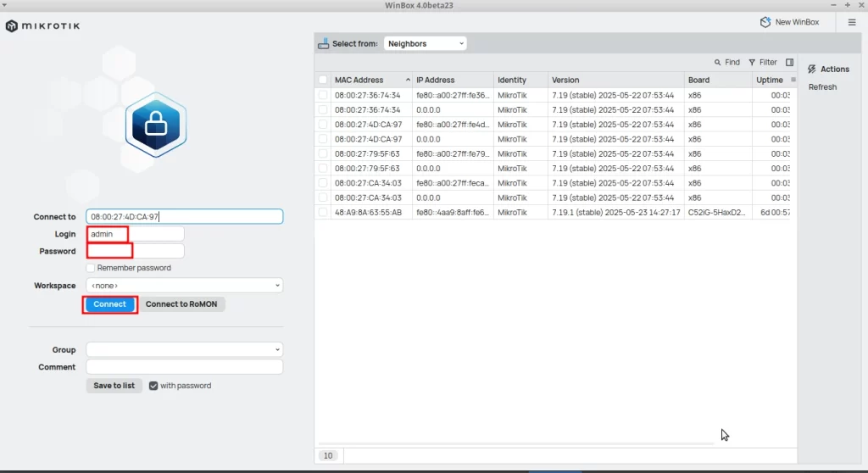868x473 pixels.
Task: Sort by the Identity column header
Action: coord(520,80)
